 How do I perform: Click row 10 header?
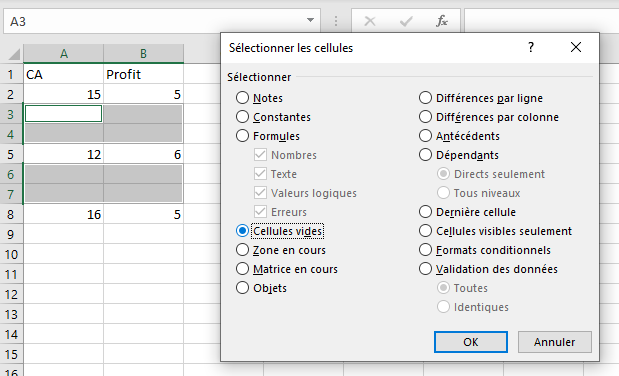click(x=11, y=254)
